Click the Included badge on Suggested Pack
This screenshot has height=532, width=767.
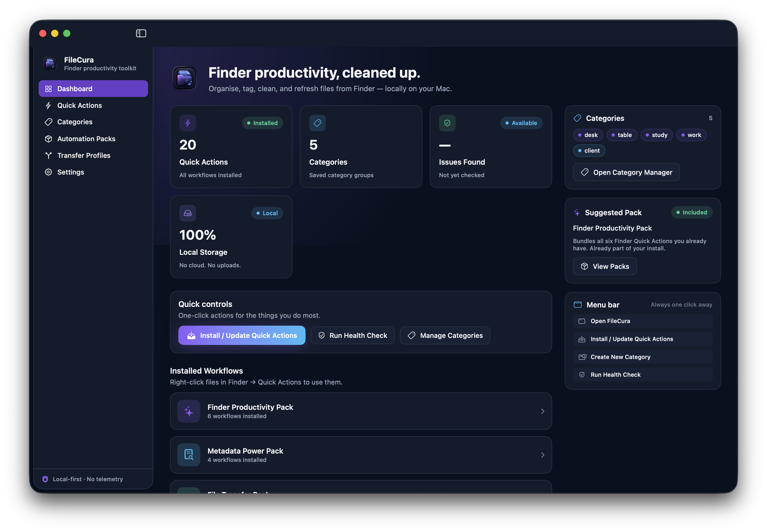(x=692, y=212)
